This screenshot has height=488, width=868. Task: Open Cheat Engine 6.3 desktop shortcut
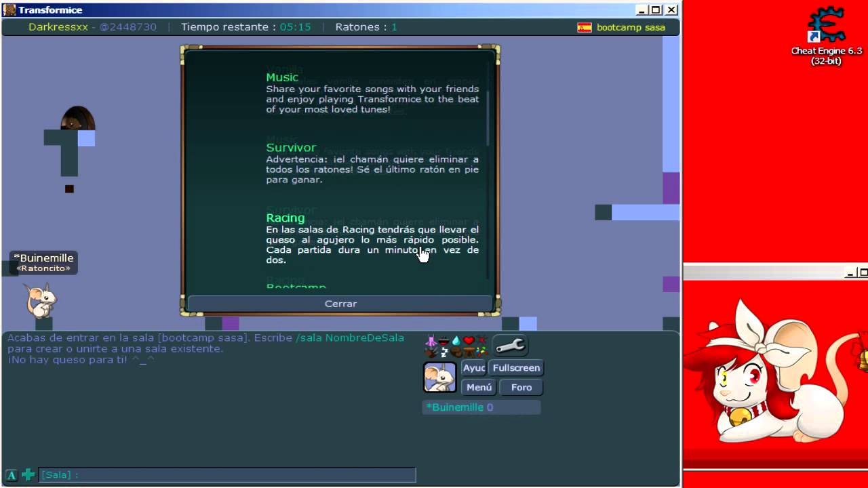pyautogui.click(x=826, y=37)
